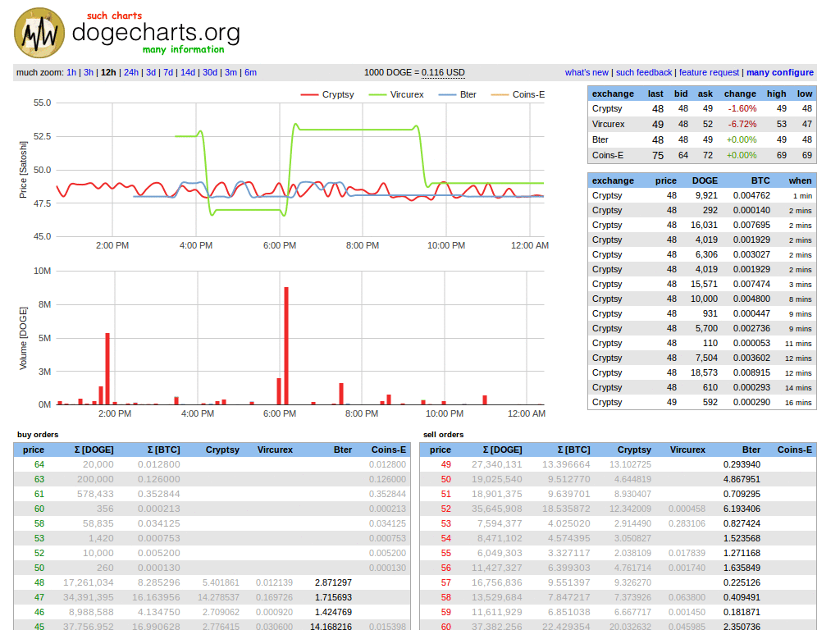Click the Σ [BTC] header in sell orders
Screen dimensions: 840x630
[573, 450]
